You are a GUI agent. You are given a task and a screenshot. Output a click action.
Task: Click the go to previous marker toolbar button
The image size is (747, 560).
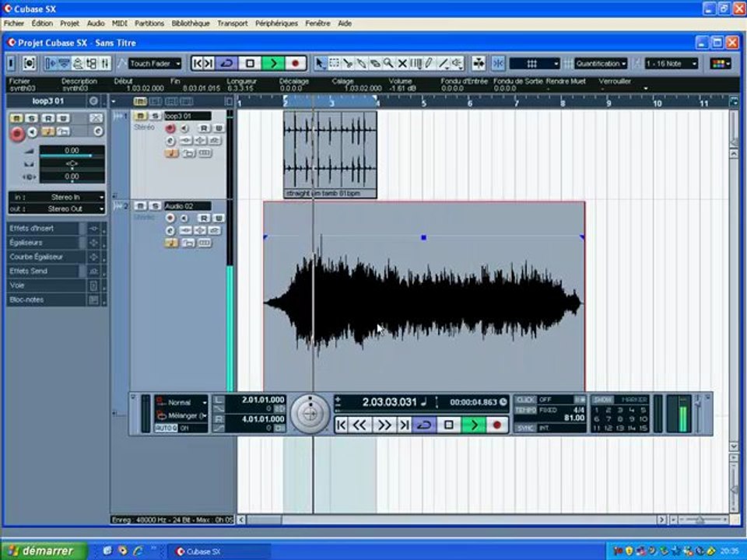[197, 63]
